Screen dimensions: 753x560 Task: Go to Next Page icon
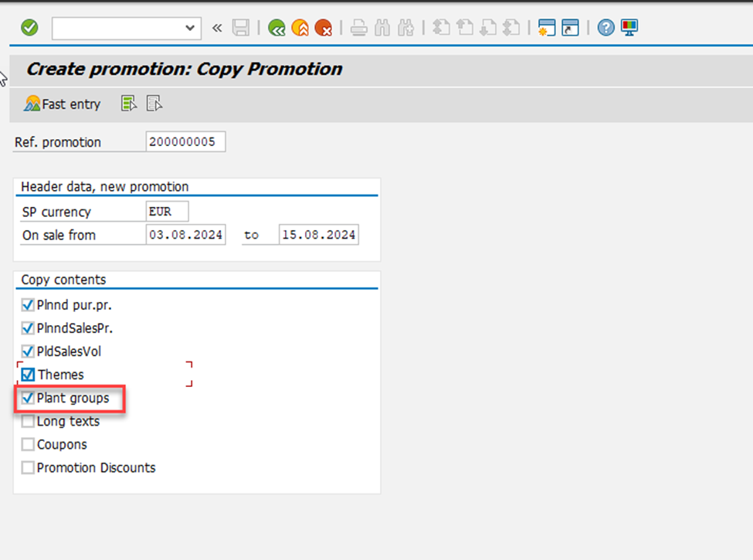(488, 28)
